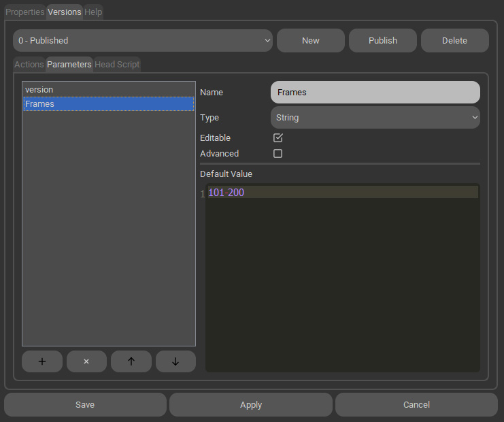504x422 pixels.
Task: Uncheck the Editable checkbox
Action: (278, 137)
